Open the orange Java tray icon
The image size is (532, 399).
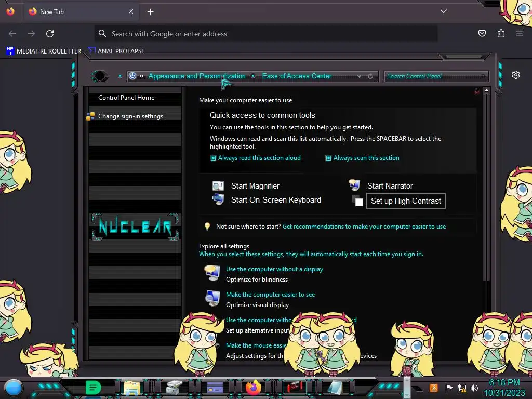click(x=434, y=388)
